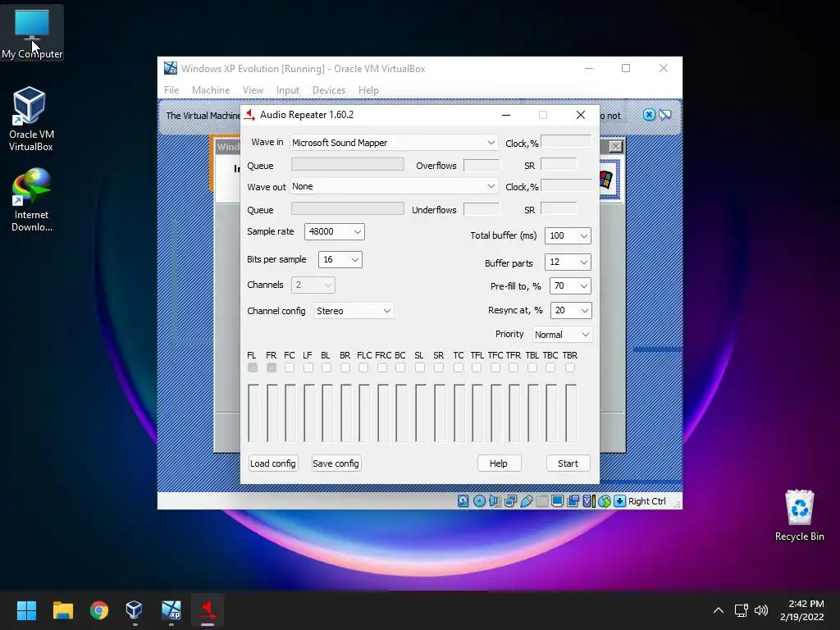Screen dimensions: 840x630
Task: Toggle the BC channel checkbox
Action: pyautogui.click(x=400, y=367)
